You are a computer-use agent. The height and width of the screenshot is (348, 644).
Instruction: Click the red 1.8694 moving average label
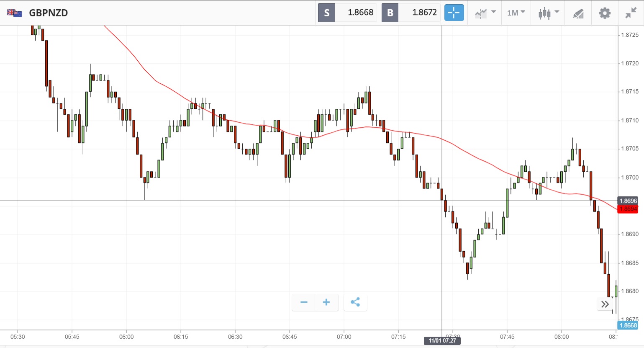click(628, 209)
